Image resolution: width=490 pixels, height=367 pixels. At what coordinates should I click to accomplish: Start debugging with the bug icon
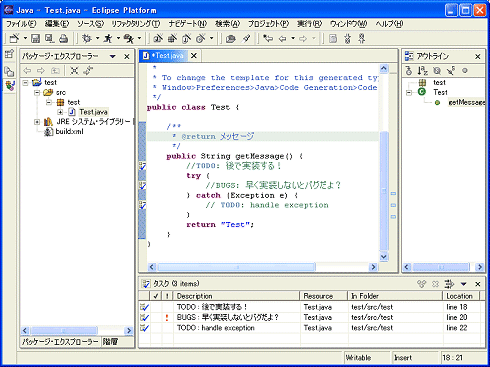point(87,39)
